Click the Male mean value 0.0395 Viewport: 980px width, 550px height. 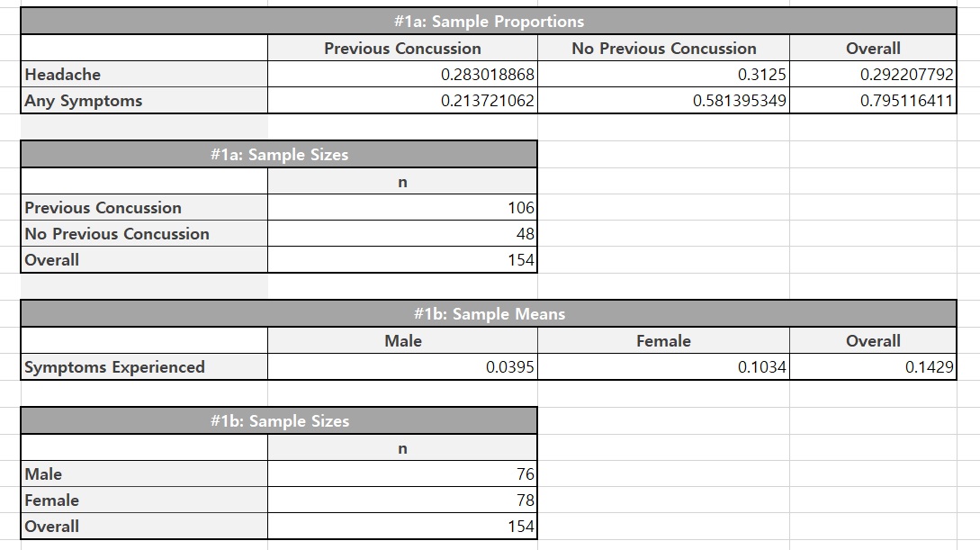tap(402, 367)
